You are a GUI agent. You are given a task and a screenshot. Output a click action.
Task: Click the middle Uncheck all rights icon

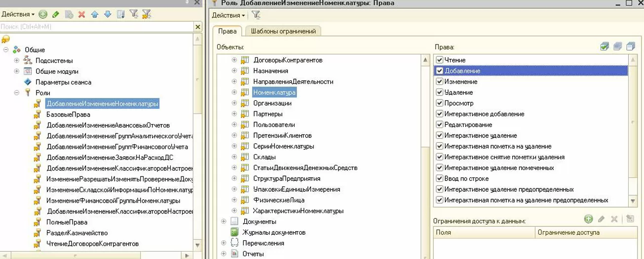(x=617, y=46)
